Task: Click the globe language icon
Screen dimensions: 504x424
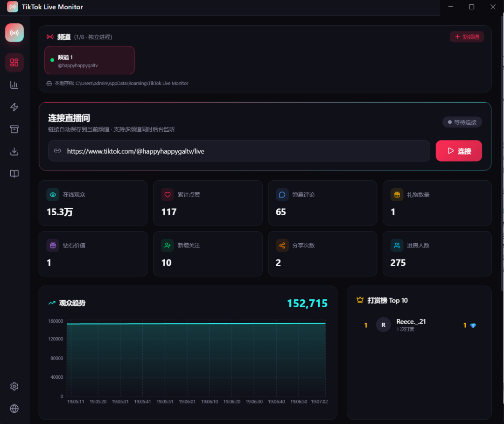Action: (14, 409)
